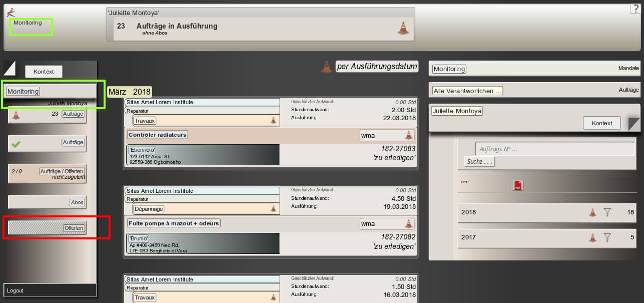Click the filter funnel in the 2017 row
This screenshot has height=303, width=644.
607,237
